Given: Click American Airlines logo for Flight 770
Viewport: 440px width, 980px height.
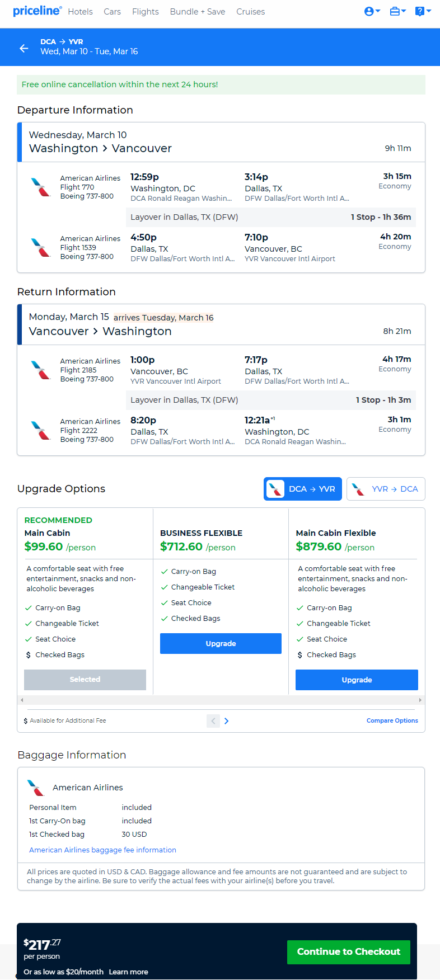Looking at the screenshot, I should tap(40, 187).
